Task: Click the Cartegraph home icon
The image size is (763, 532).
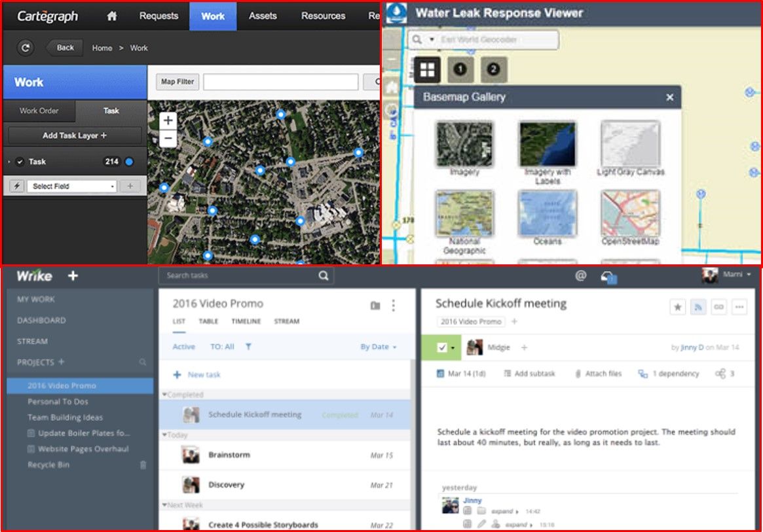Action: tap(112, 16)
